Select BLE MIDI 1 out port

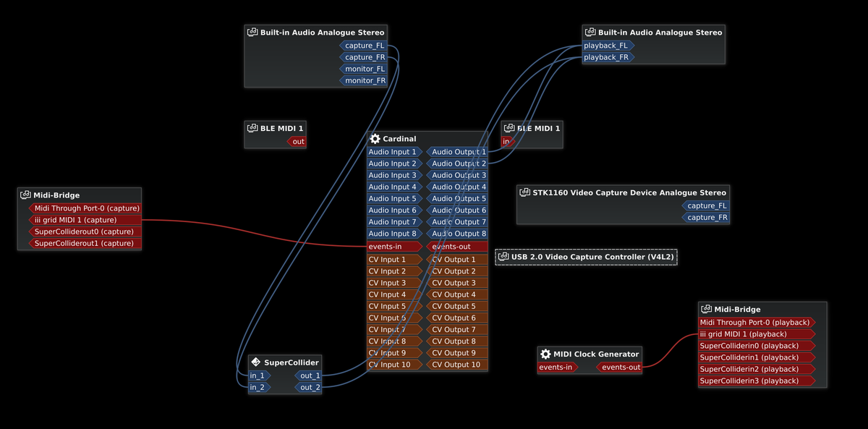point(297,142)
